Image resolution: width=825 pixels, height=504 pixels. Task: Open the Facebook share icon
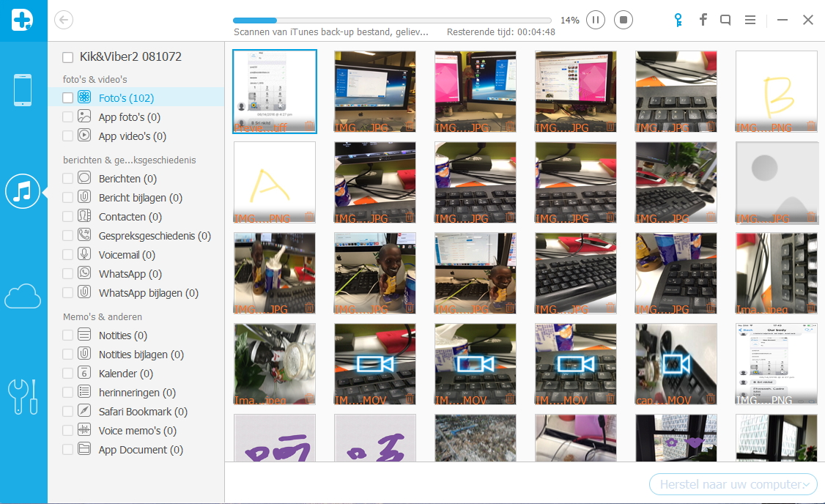(x=703, y=20)
